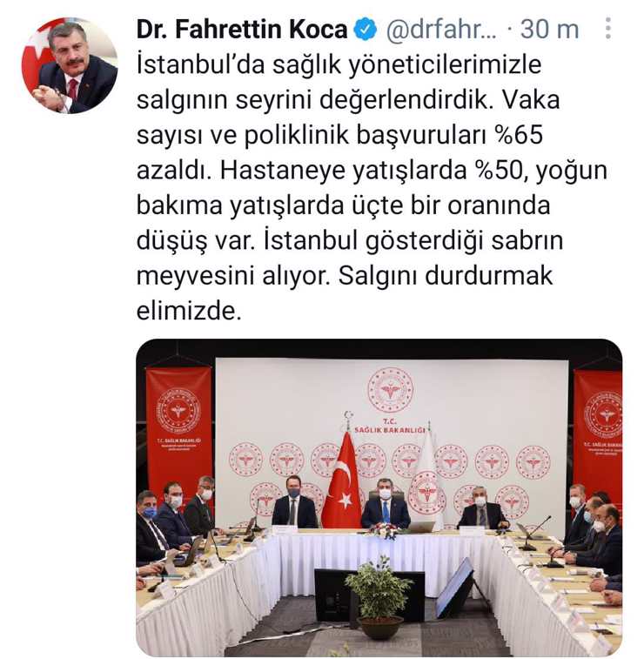This screenshot has height=659, width=644.
Task: Click the T.C. Sağlık Bakanlığı backdrop logo
Action: 390,400
